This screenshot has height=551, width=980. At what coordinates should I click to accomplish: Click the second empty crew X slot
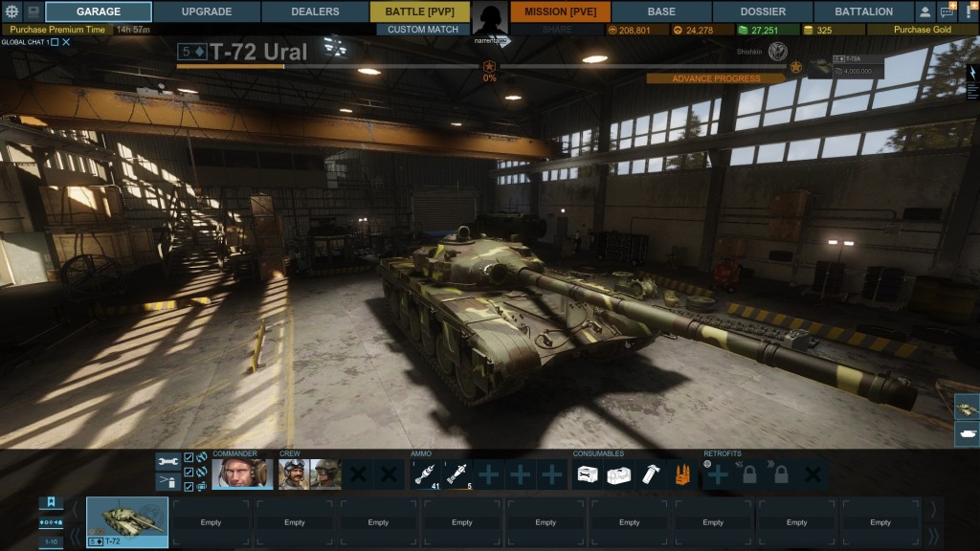(x=389, y=474)
